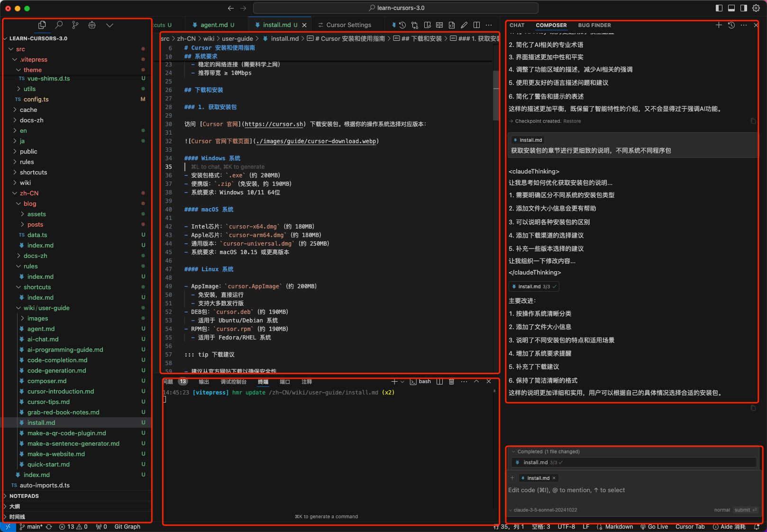
Task: Close the install.md editor tab
Action: (304, 25)
